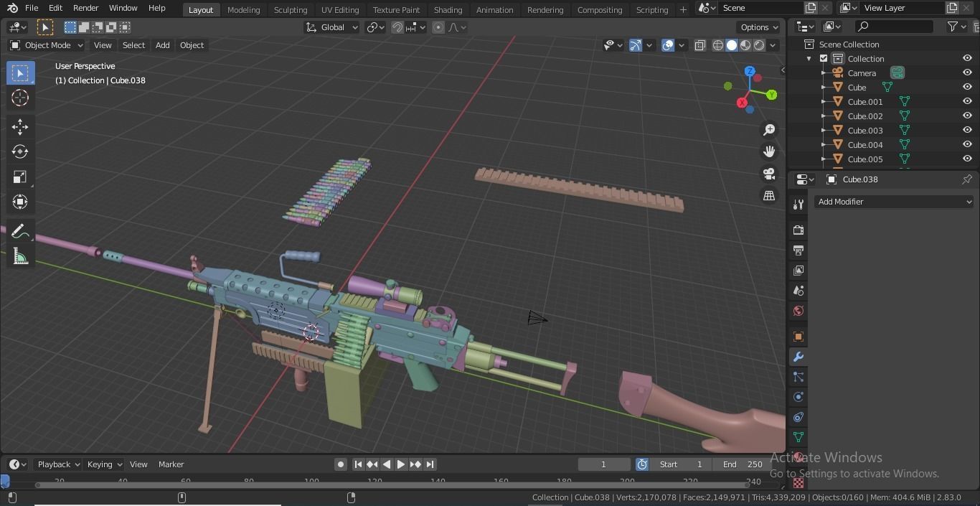Select the Select Box tool
Image resolution: width=980 pixels, height=506 pixels.
(20, 73)
